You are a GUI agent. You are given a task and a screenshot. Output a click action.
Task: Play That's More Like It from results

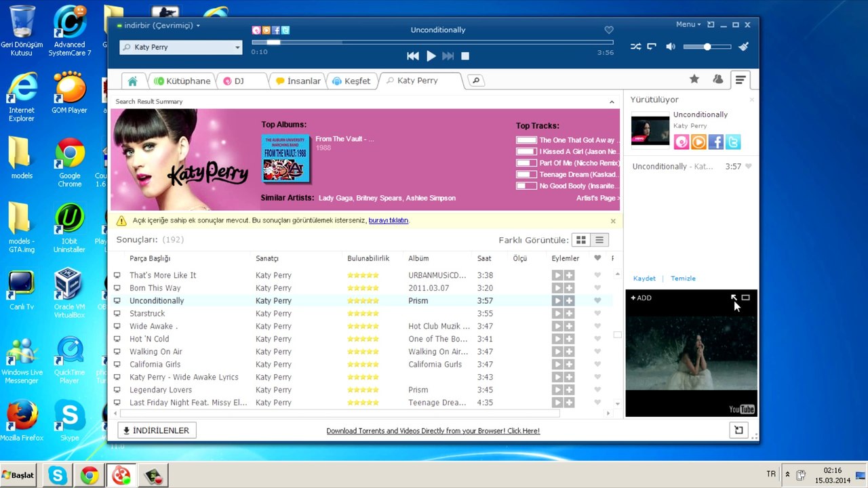pos(557,275)
